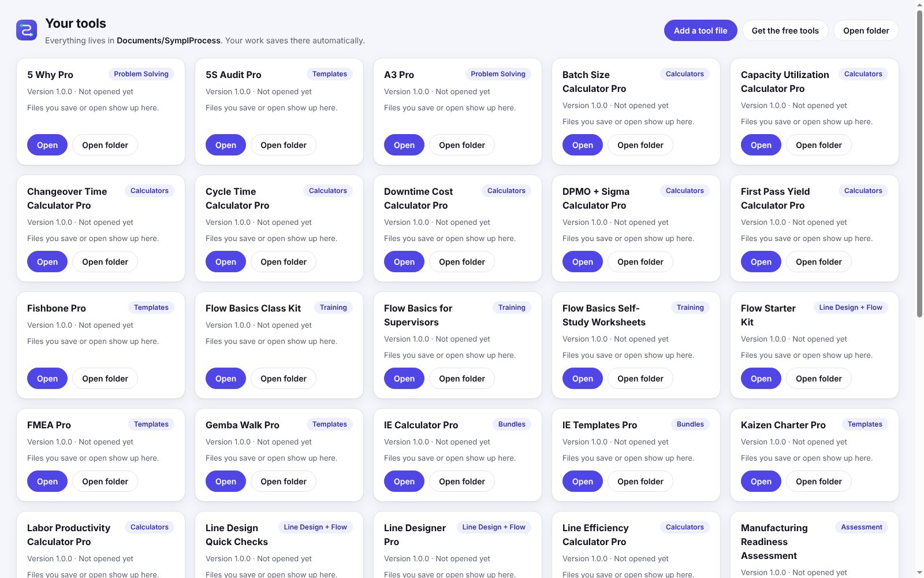This screenshot has height=578, width=924.
Task: Open folder for Downtime Cost Calculator Pro
Action: [x=462, y=262]
